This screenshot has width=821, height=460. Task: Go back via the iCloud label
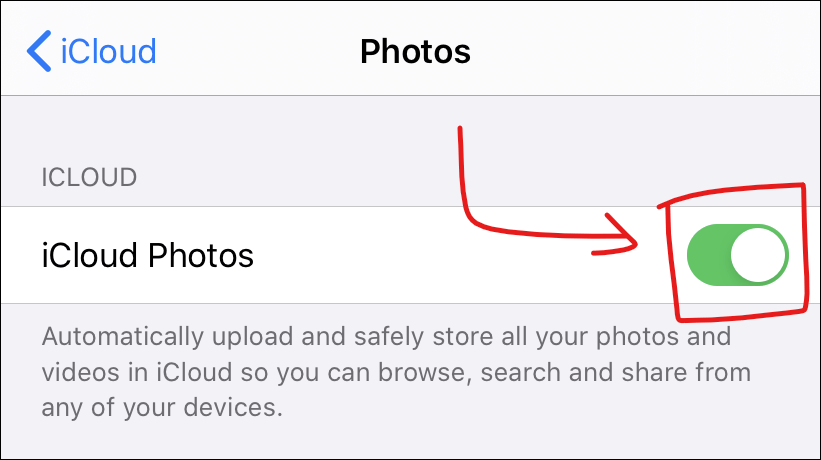pos(108,51)
